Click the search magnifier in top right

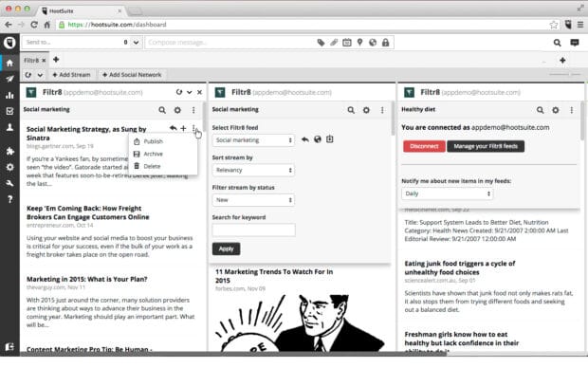(558, 43)
